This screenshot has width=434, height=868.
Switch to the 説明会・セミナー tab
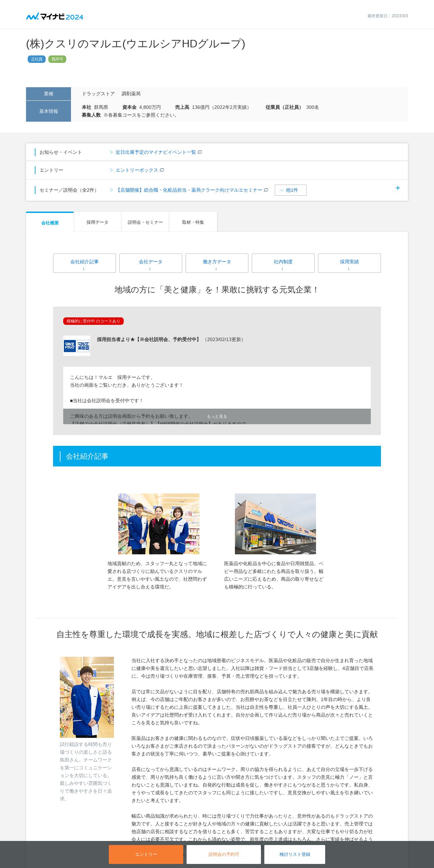[x=145, y=222]
